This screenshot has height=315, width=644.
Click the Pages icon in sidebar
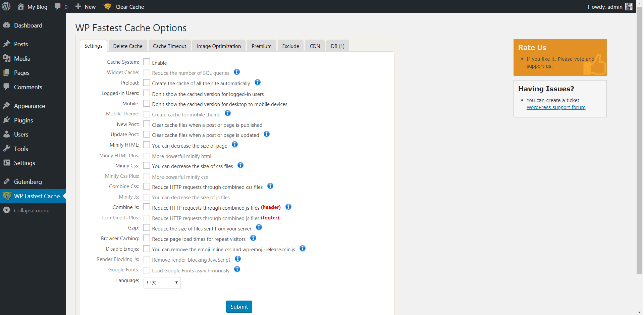[7, 72]
